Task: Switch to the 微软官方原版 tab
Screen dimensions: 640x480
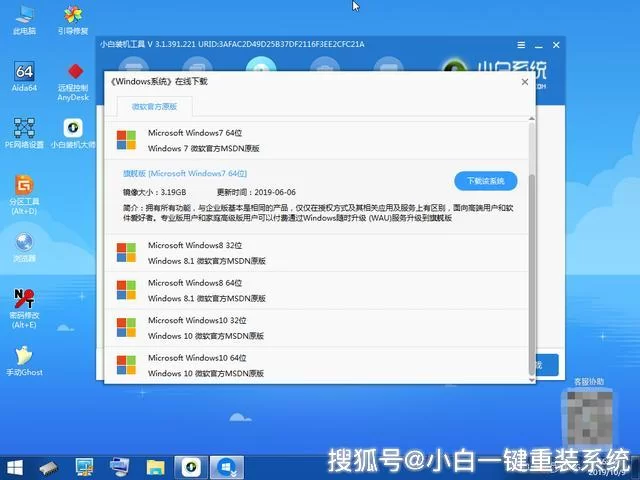Action: (154, 106)
